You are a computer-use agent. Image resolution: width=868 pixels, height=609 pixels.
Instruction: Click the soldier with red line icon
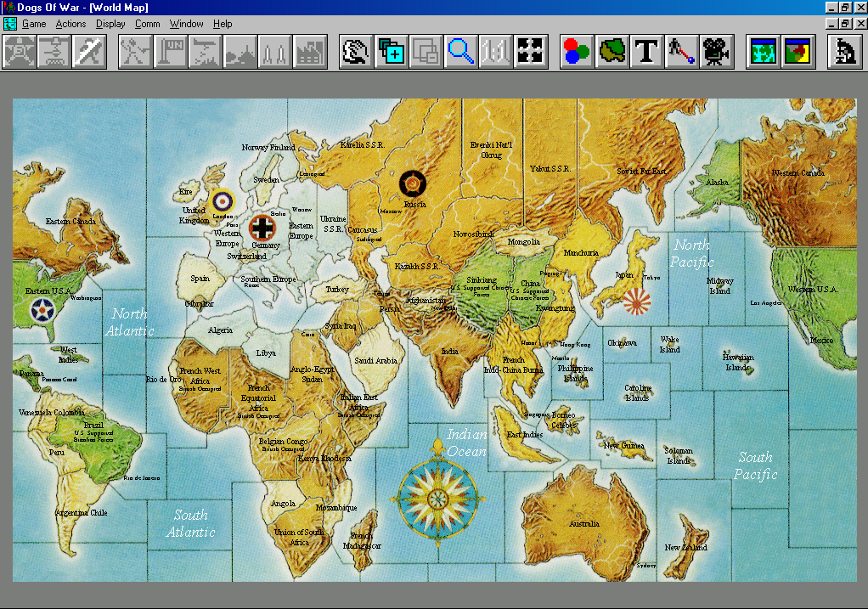tap(681, 52)
